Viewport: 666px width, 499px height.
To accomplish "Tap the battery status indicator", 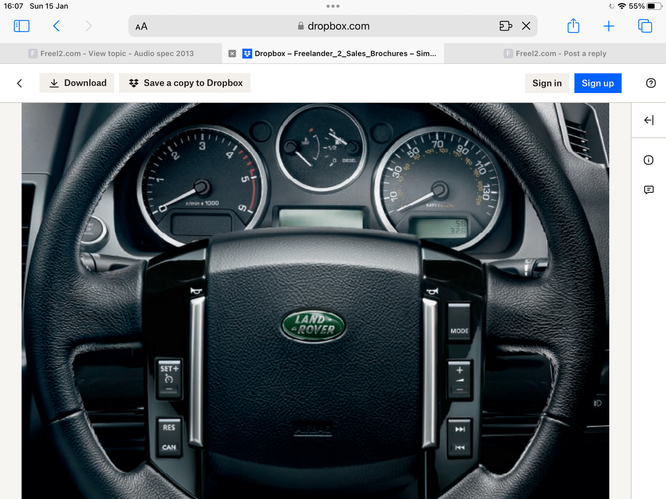I will (x=654, y=6).
